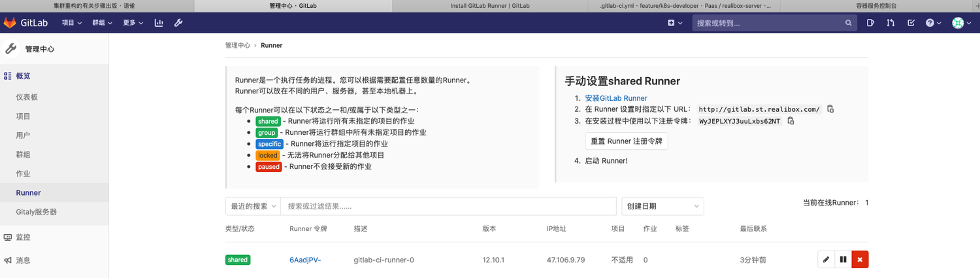Open the 更多 dropdown in navbar
This screenshot has width=980, height=278.
133,23
